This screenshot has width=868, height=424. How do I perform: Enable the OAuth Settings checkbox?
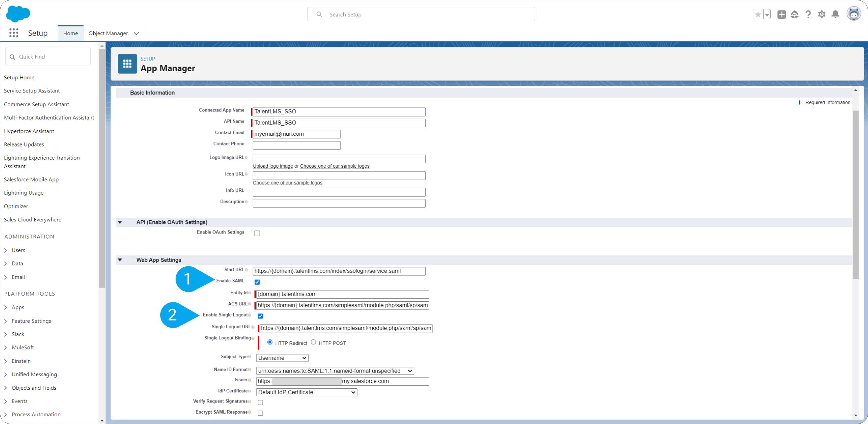(258, 233)
